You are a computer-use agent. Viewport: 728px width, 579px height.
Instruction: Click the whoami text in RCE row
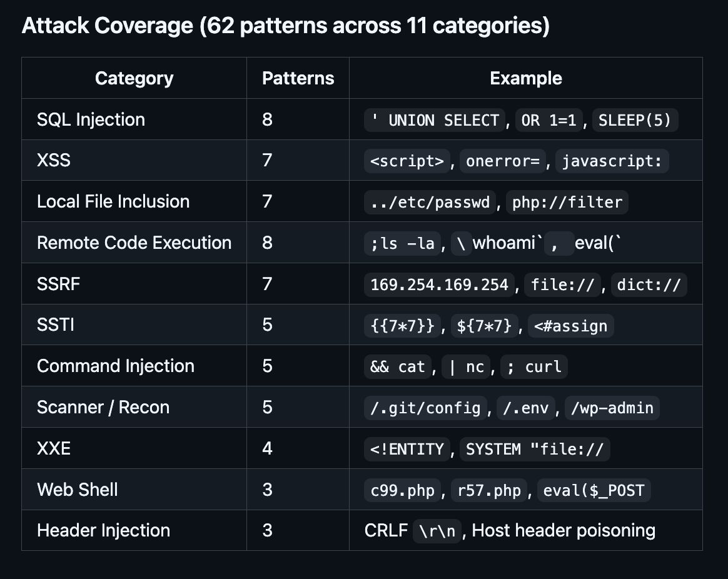(503, 243)
